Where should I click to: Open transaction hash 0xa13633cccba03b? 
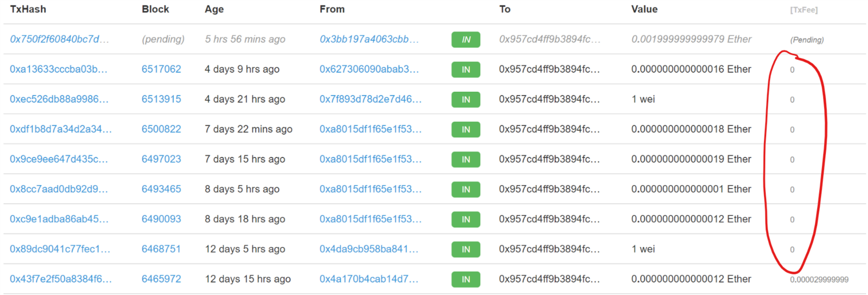[59, 69]
